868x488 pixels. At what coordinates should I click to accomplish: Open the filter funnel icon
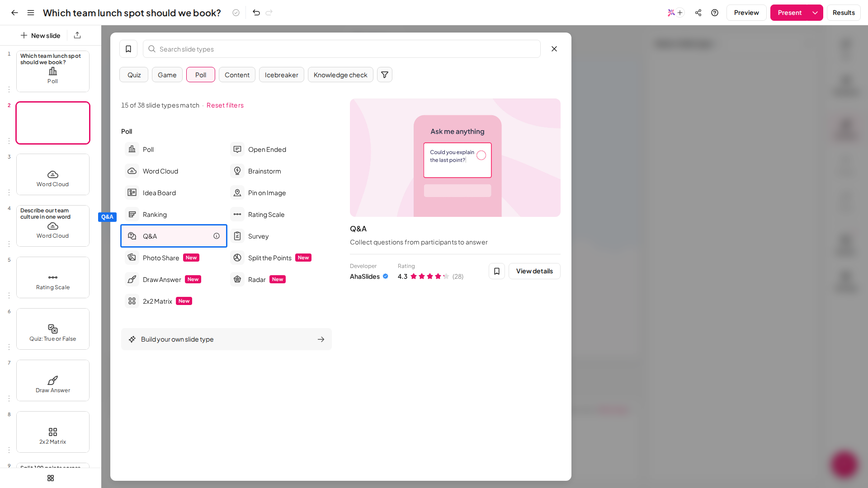point(385,75)
